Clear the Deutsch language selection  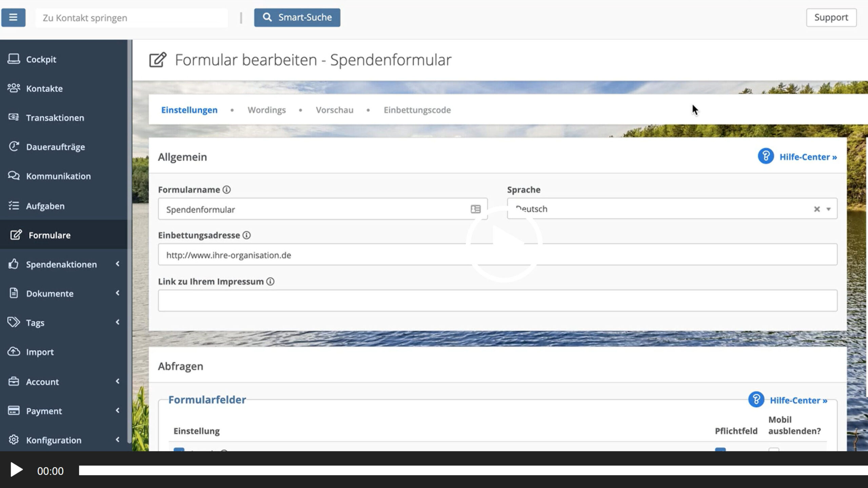[x=817, y=209]
